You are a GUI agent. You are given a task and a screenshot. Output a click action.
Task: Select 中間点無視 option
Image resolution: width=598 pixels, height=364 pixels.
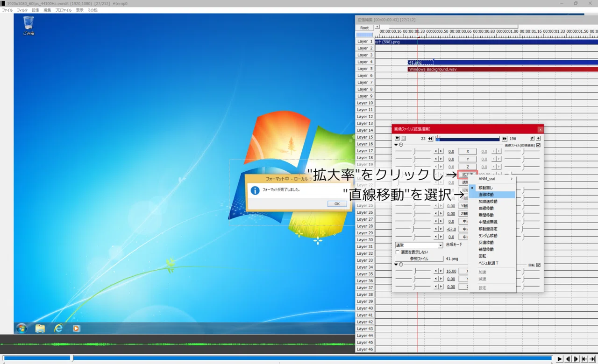pos(492,222)
